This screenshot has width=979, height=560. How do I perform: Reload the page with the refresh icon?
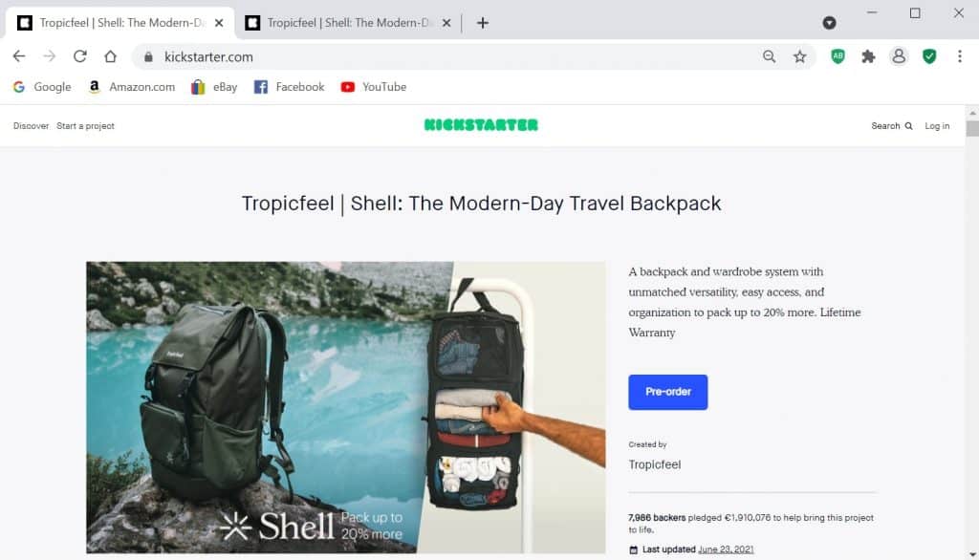pyautogui.click(x=80, y=56)
